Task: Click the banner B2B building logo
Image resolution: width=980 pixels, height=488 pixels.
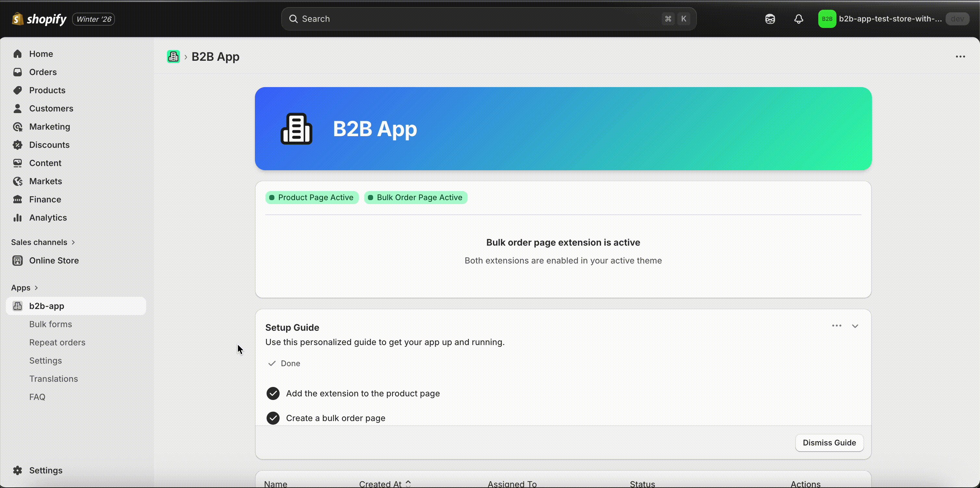Action: point(296,129)
